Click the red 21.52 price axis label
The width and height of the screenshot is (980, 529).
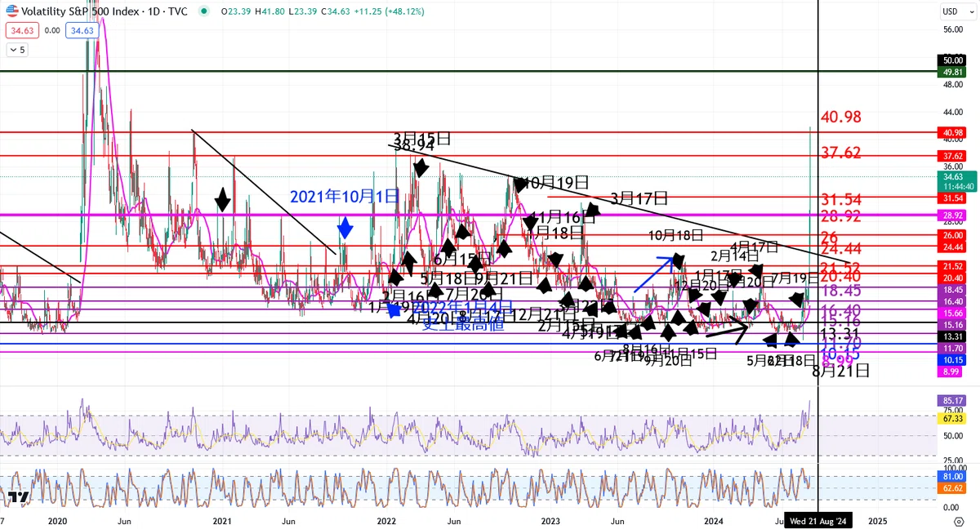953,266
